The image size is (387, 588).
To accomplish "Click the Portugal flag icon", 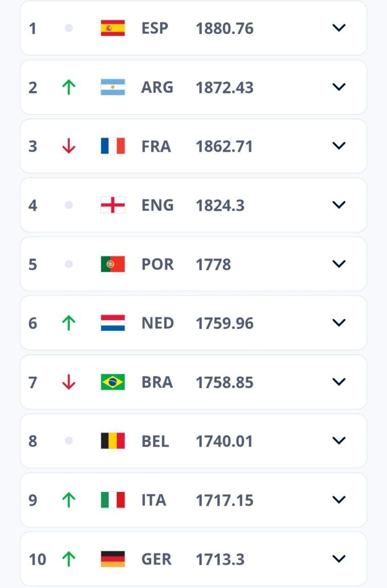I will 113,264.
